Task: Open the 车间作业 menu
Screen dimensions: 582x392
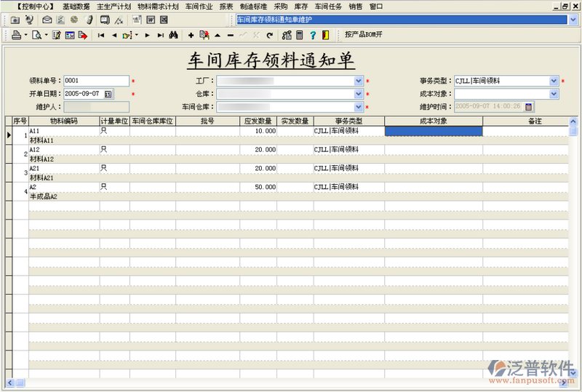Action: 198,6
